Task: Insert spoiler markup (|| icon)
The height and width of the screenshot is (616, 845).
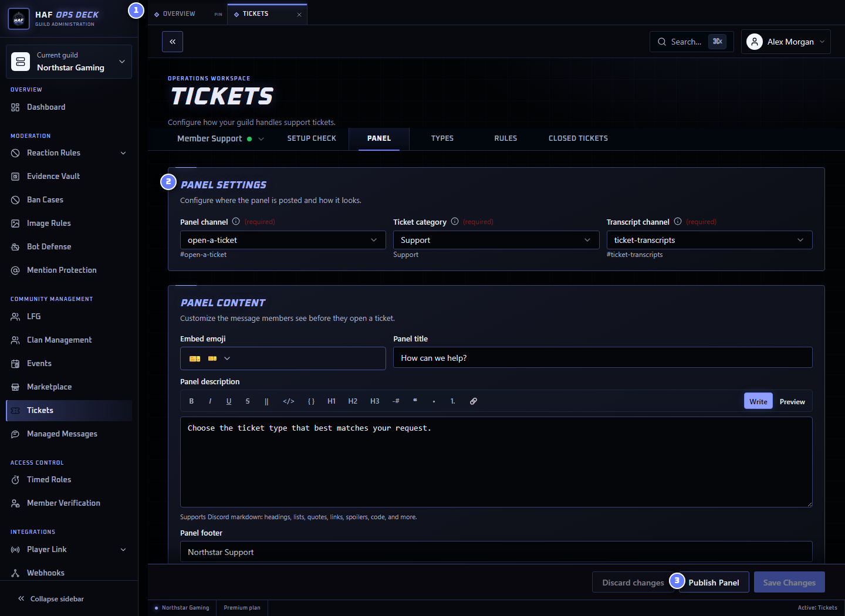Action: pos(266,401)
